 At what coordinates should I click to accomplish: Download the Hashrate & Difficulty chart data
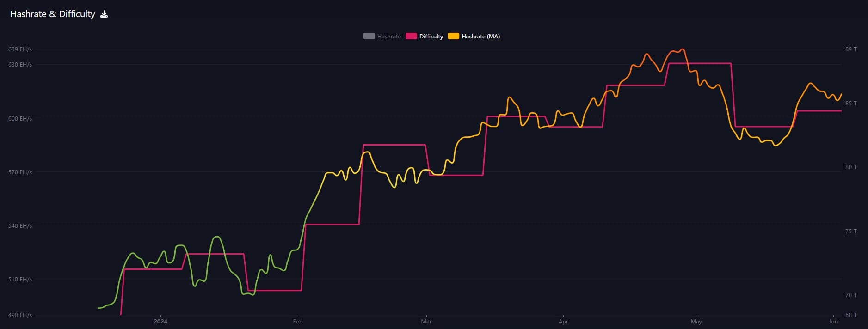104,14
